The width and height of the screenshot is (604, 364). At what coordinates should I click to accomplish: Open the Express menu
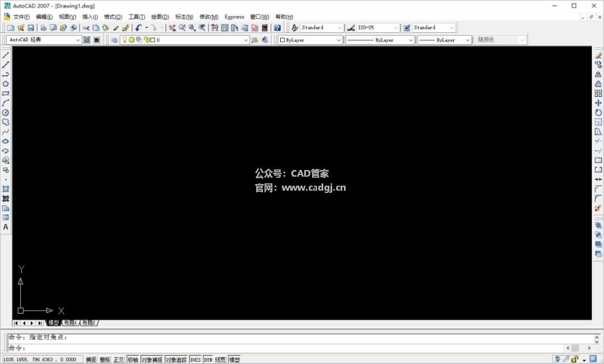(234, 17)
